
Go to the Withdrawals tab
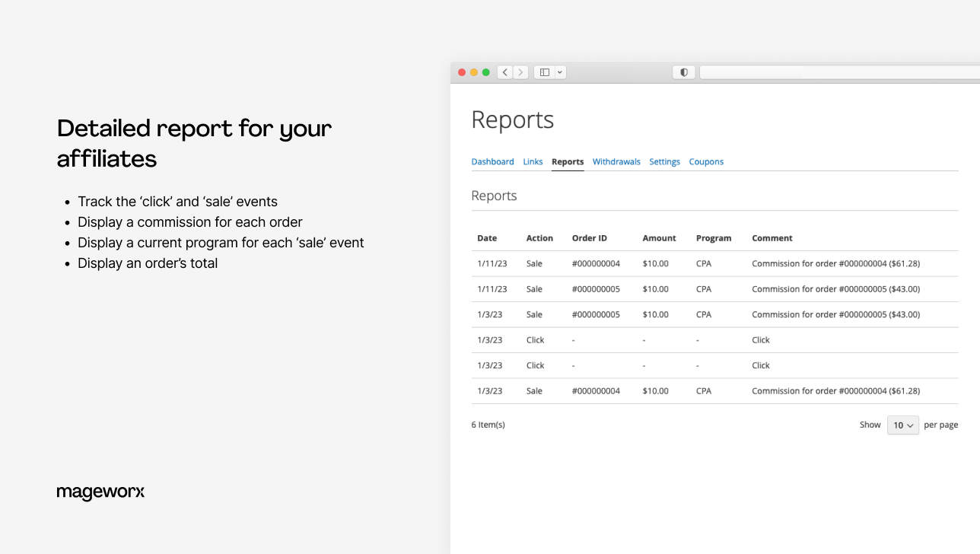pyautogui.click(x=616, y=161)
